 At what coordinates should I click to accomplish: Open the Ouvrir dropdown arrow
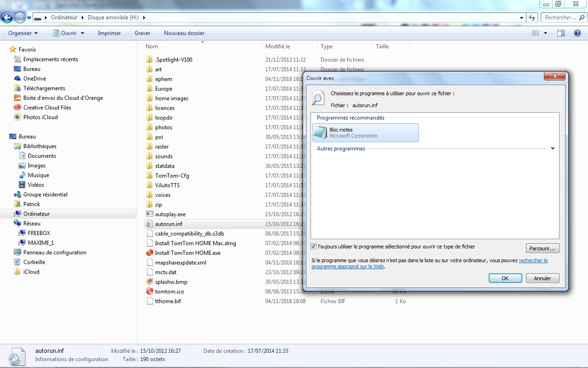(x=83, y=33)
